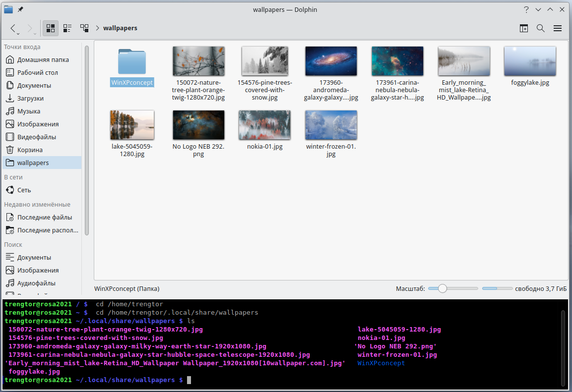Open the search magnifier icon
This screenshot has height=392, width=572.
tap(541, 28)
